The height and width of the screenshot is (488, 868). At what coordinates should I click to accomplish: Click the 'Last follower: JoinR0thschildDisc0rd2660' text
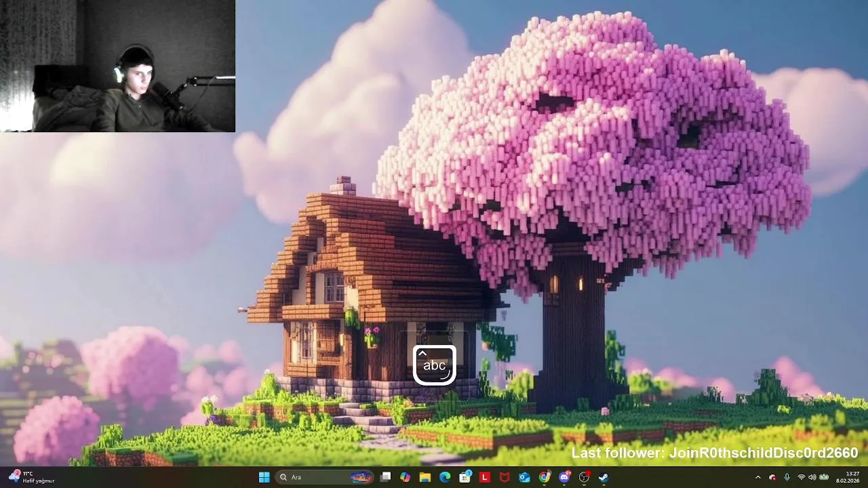coord(715,453)
